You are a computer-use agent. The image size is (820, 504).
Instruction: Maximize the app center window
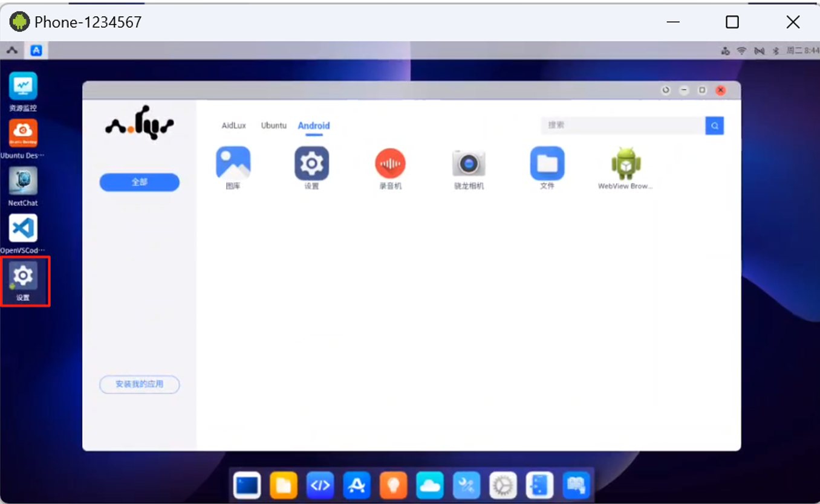(702, 90)
